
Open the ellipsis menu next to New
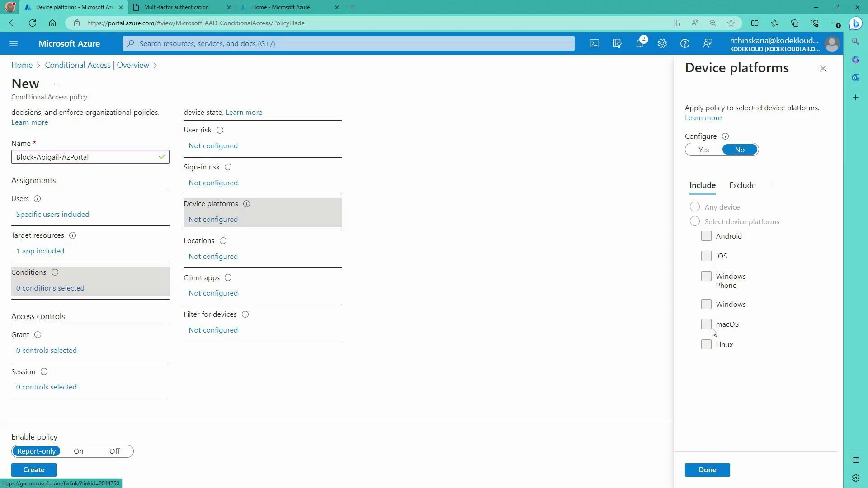pyautogui.click(x=57, y=84)
